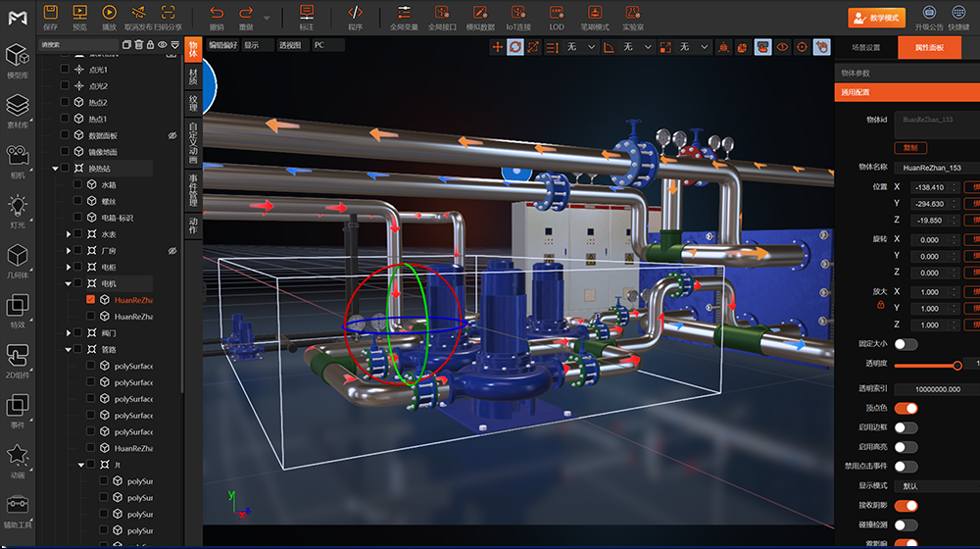Expand the 水表 tree node
The image size is (980, 549).
pos(69,234)
